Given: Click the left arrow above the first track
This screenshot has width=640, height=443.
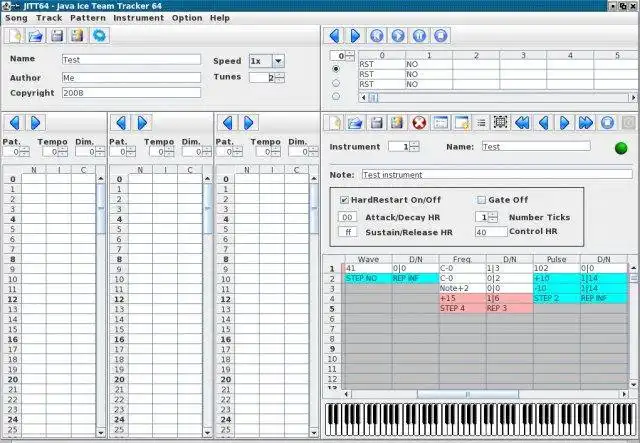Looking at the screenshot, I should click(x=15, y=122).
